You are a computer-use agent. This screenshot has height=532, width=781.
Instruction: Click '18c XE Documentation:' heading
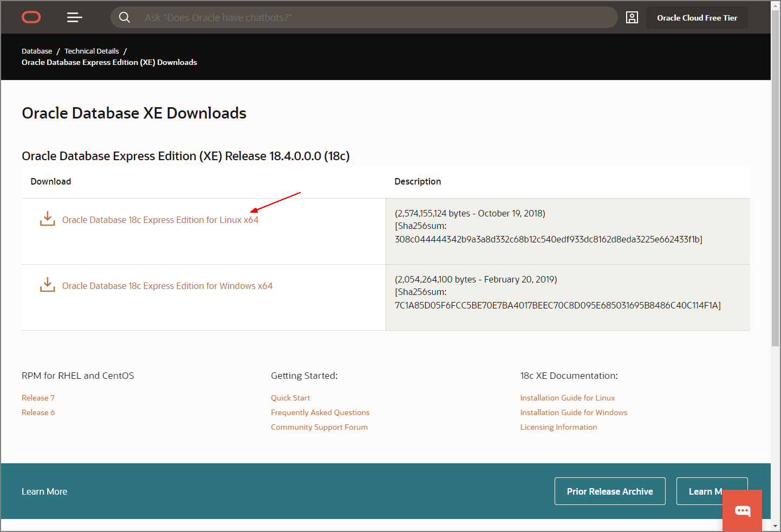(569, 376)
